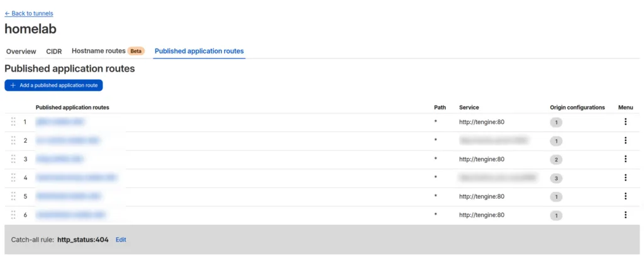Open the three-dot menu for route 1
The width and height of the screenshot is (644, 273).
pyautogui.click(x=625, y=122)
